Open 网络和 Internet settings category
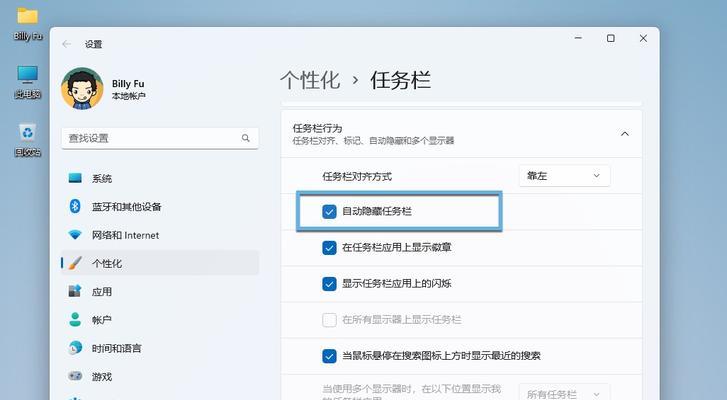The image size is (727, 400). [160, 235]
